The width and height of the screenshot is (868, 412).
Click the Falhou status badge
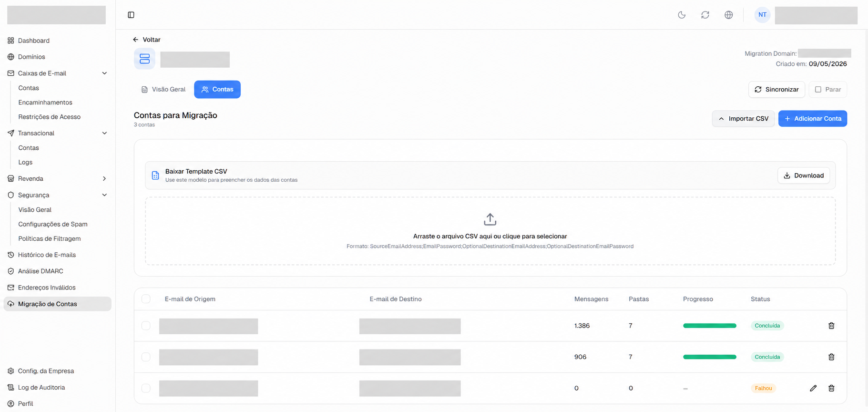pyautogui.click(x=764, y=388)
